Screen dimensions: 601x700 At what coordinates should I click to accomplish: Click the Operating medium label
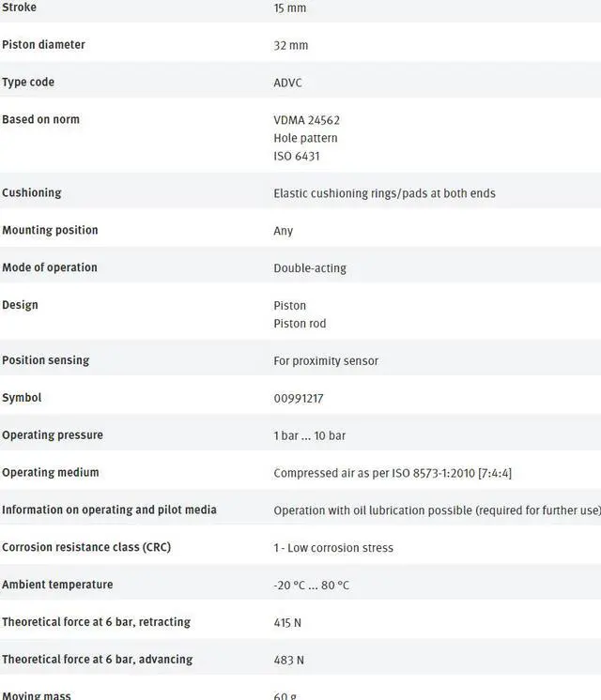[50, 472]
